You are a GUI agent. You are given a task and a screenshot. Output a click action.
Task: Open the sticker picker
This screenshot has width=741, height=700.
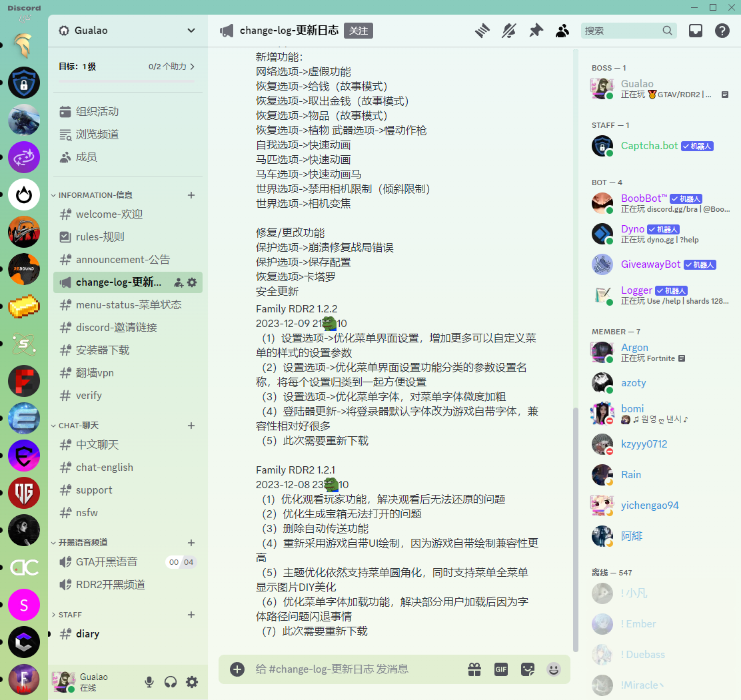coord(527,669)
